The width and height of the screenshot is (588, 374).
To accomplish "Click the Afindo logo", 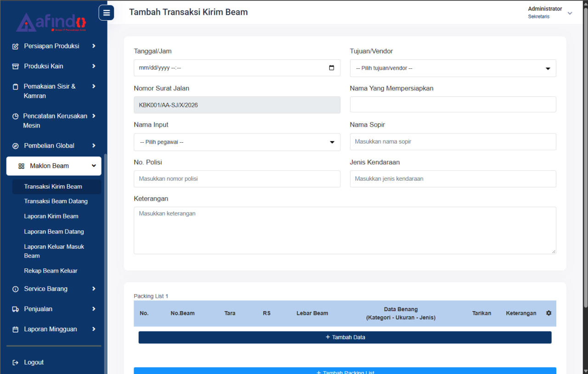I will coord(51,22).
